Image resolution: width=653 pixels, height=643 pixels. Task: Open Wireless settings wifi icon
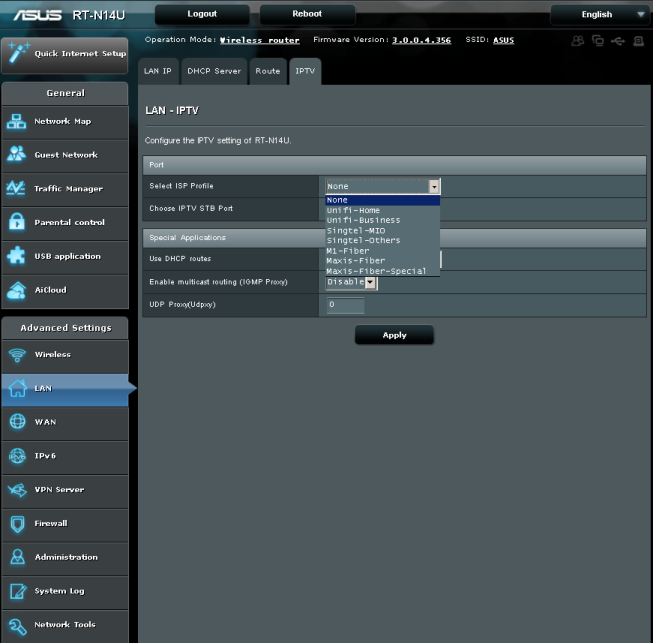17,355
